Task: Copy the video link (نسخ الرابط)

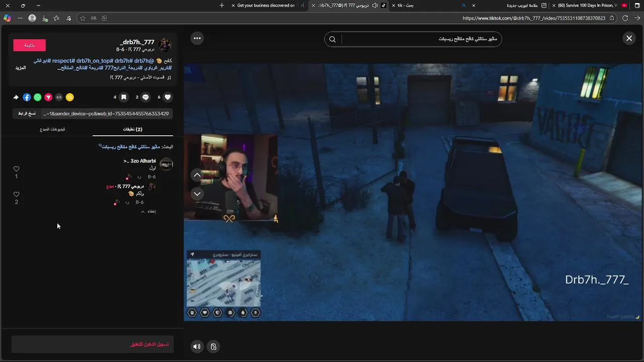Action: (x=27, y=114)
